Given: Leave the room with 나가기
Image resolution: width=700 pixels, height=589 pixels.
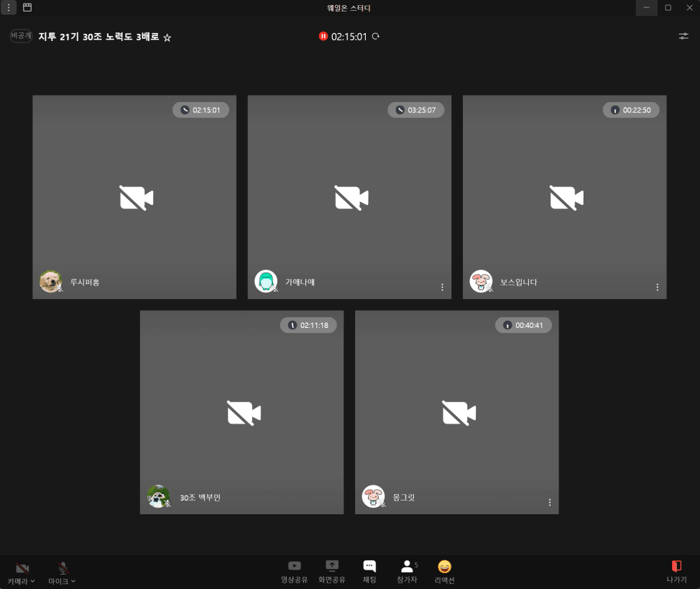Looking at the screenshot, I should click(x=677, y=572).
